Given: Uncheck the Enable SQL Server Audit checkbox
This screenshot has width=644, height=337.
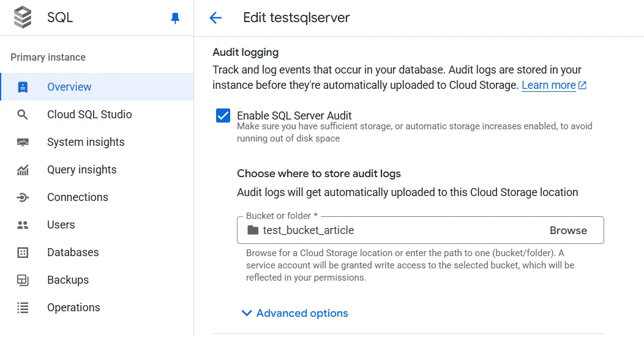Looking at the screenshot, I should pyautogui.click(x=223, y=115).
